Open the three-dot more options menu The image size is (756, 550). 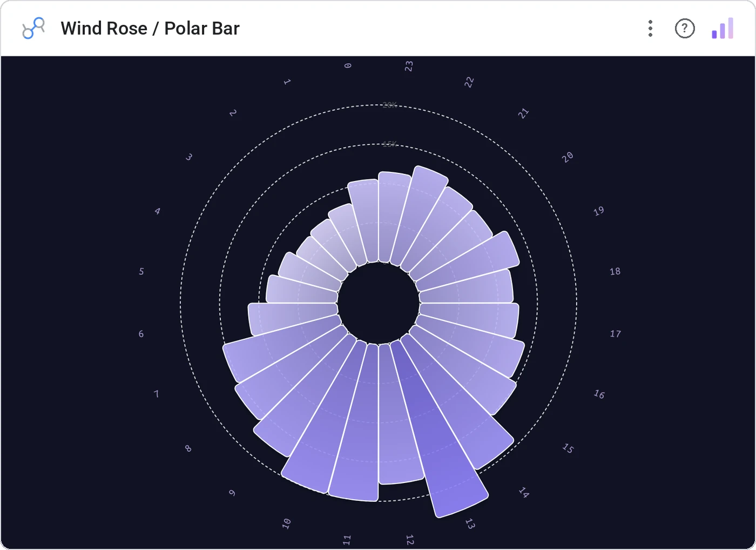pyautogui.click(x=651, y=29)
